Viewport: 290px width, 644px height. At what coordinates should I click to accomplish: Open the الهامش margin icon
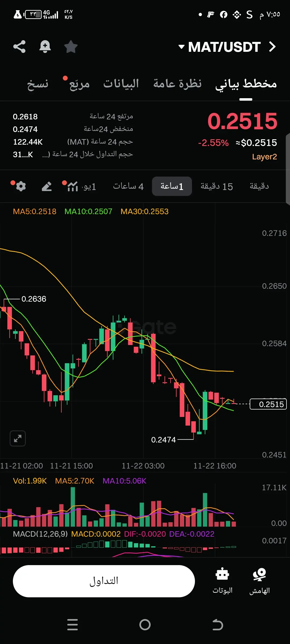259,581
